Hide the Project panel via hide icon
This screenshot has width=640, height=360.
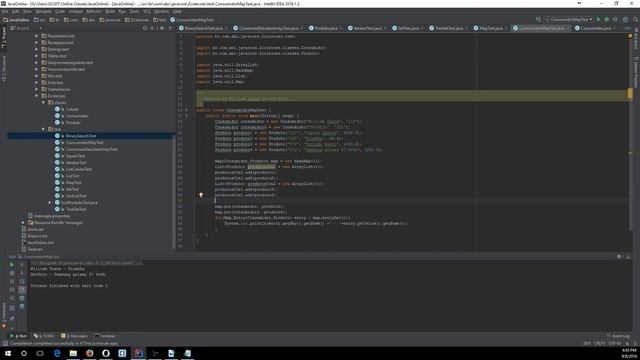click(171, 28)
